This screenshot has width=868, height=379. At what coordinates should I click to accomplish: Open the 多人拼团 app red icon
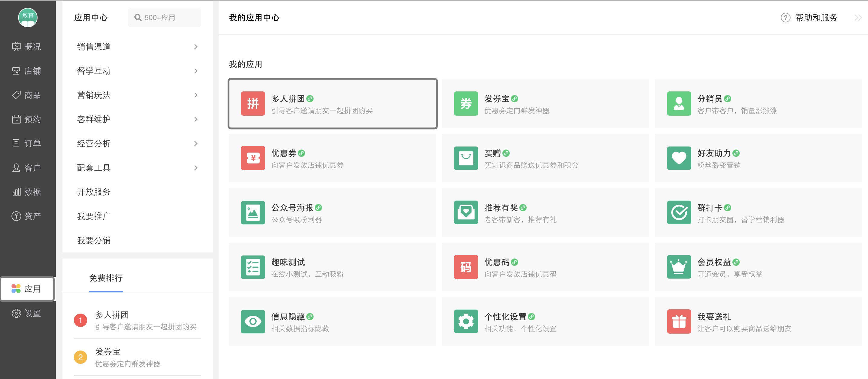(x=253, y=104)
